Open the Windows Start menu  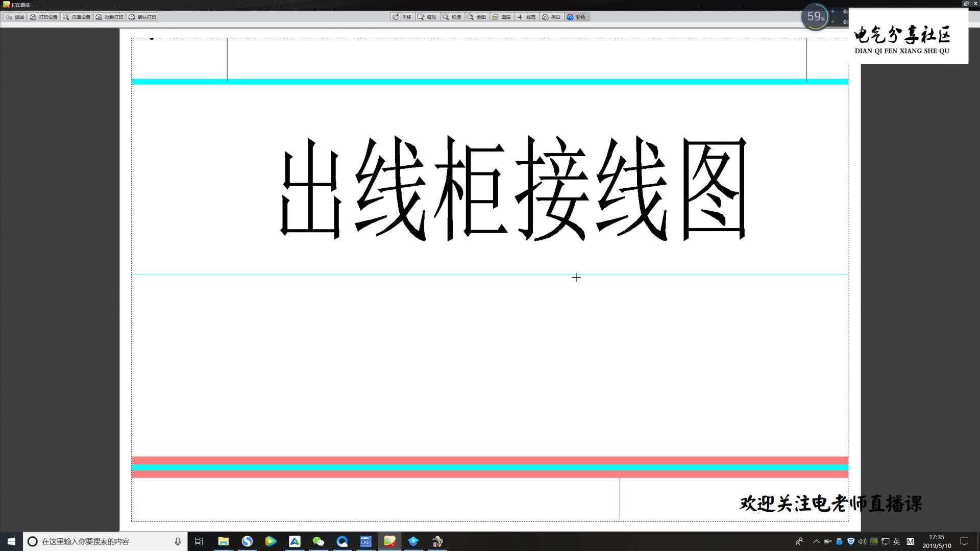click(x=11, y=541)
